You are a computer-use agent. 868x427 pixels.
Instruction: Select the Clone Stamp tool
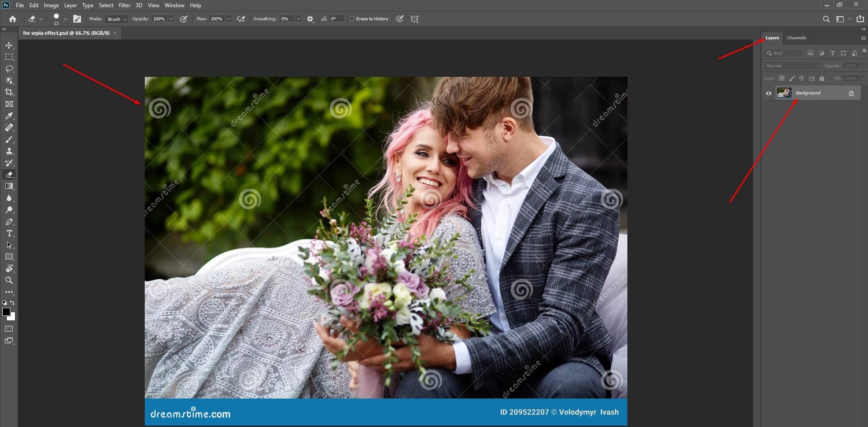coord(9,151)
